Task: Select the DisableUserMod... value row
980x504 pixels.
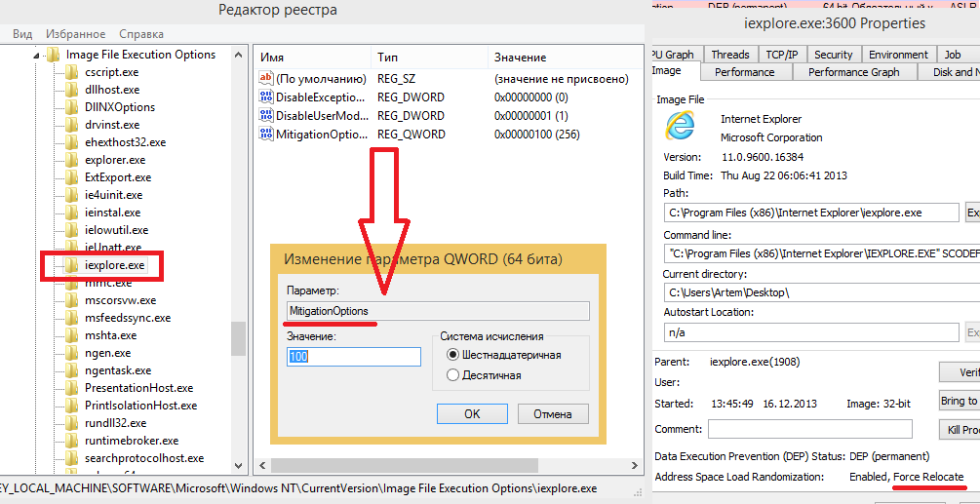Action: click(449, 116)
